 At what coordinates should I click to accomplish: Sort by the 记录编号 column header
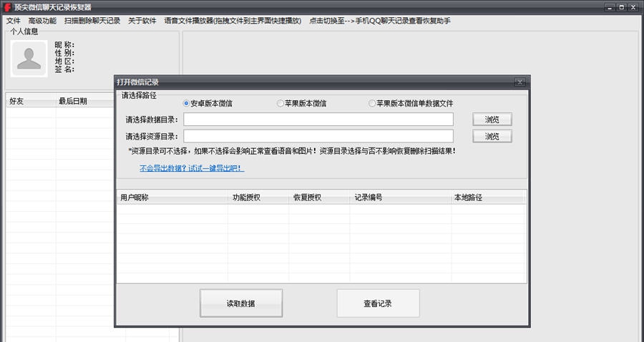pyautogui.click(x=401, y=197)
